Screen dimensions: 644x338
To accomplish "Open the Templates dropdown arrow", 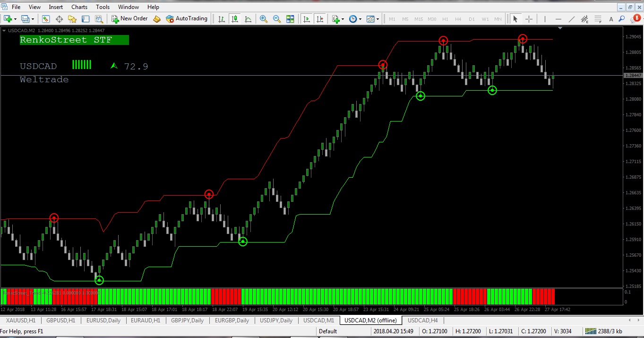I will tap(378, 19).
